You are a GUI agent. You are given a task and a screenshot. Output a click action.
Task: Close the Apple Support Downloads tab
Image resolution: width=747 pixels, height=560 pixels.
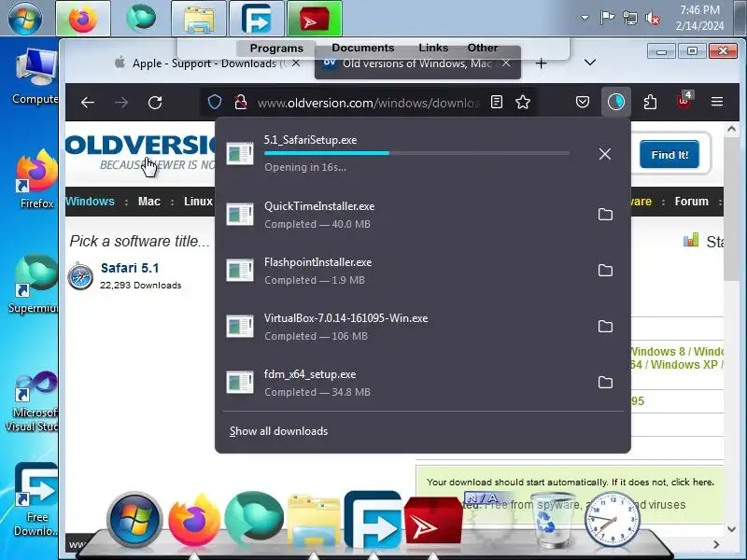[296, 63]
